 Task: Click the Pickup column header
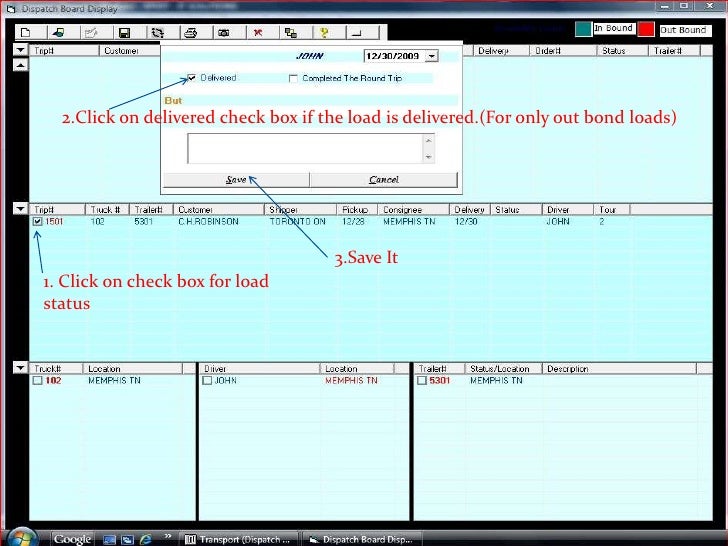coord(355,210)
